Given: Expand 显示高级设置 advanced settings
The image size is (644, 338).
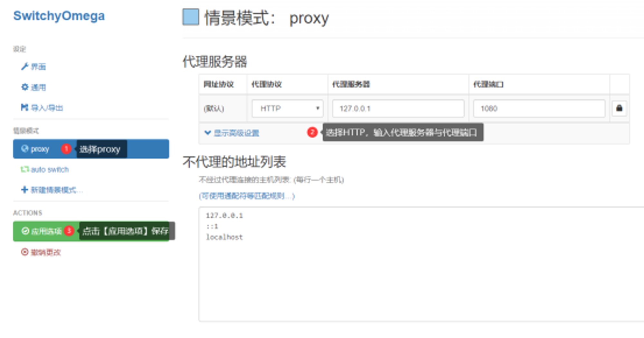Looking at the screenshot, I should 236,133.
